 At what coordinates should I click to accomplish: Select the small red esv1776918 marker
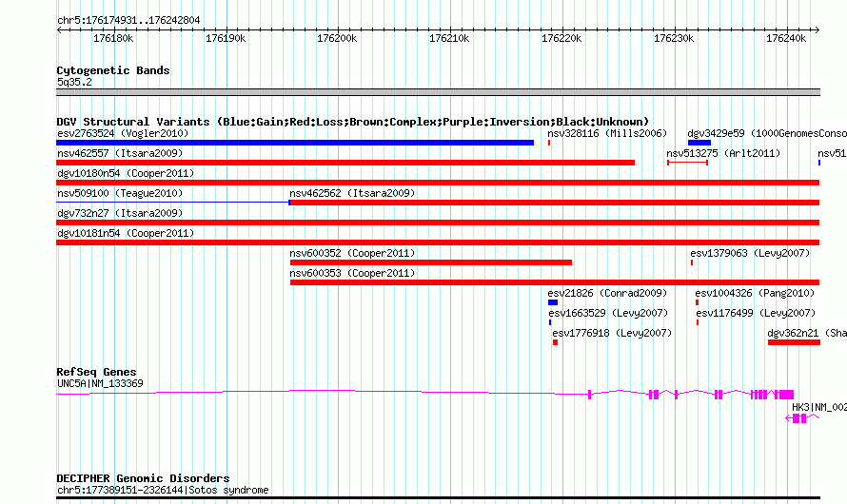pos(555,342)
